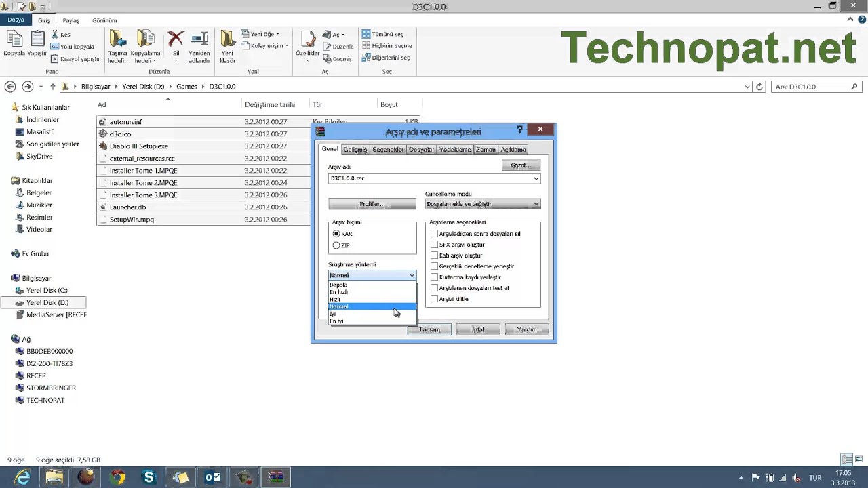Choose En hızlı in the compression list

(x=372, y=292)
